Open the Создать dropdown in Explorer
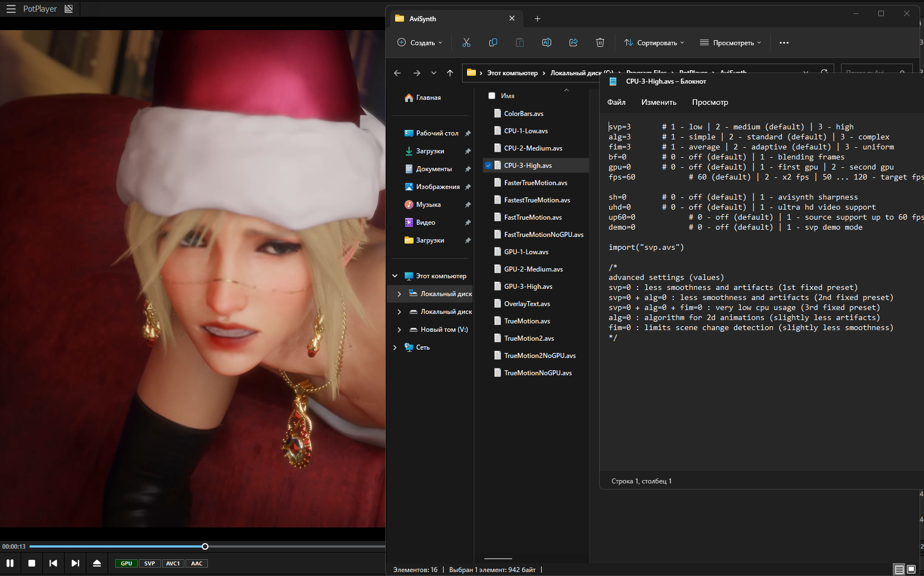The width and height of the screenshot is (924, 576). point(420,42)
